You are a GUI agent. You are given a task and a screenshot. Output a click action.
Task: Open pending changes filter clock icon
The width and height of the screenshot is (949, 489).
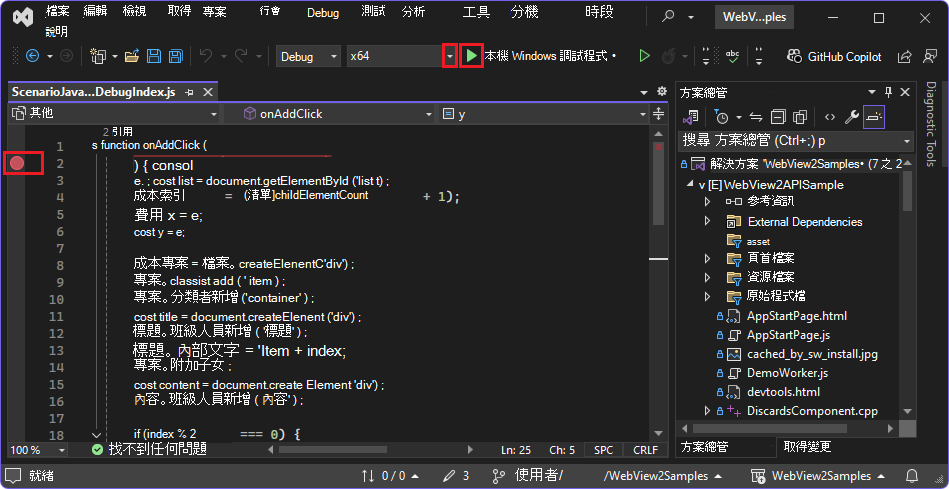click(x=723, y=117)
